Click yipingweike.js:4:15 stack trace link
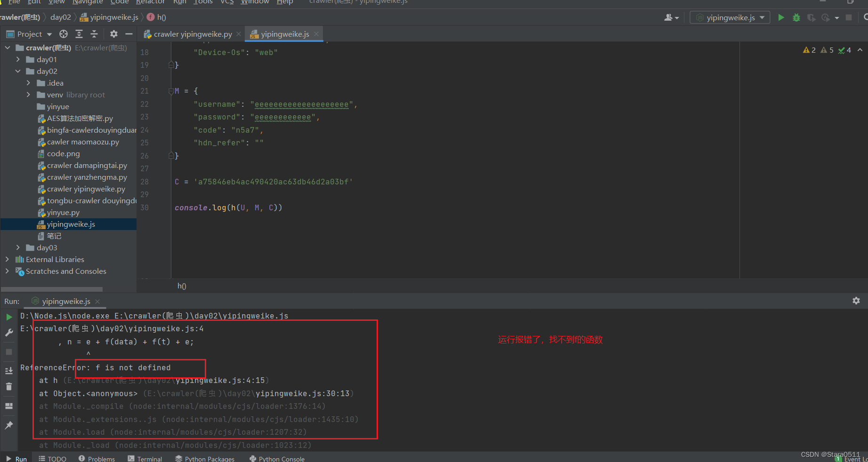The image size is (868, 462). [220, 380]
